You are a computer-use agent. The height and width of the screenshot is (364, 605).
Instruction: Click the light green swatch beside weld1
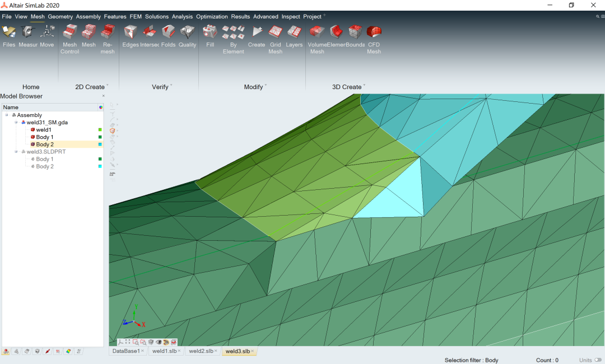[x=100, y=129]
